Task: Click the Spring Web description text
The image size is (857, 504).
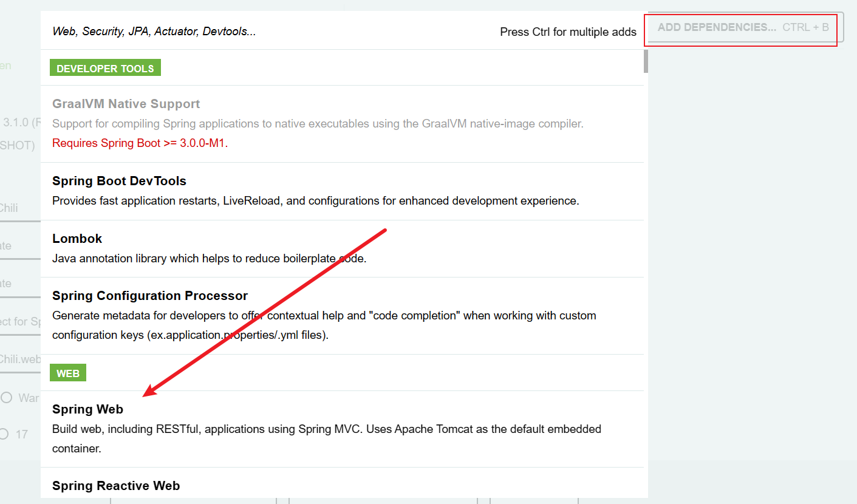Action: [x=326, y=429]
